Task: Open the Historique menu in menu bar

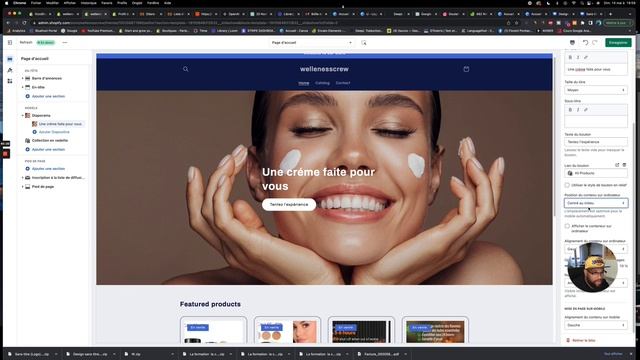Action: coord(89,3)
